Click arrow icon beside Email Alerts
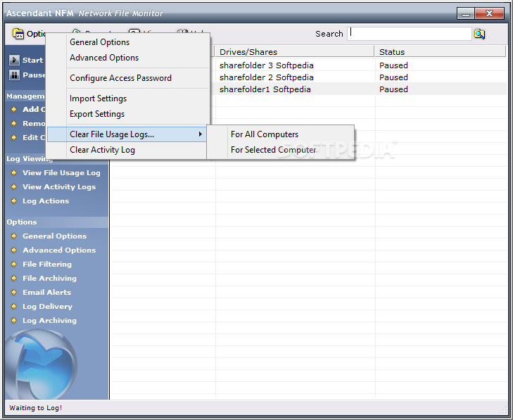Image resolution: width=513 pixels, height=420 pixels. (x=14, y=292)
